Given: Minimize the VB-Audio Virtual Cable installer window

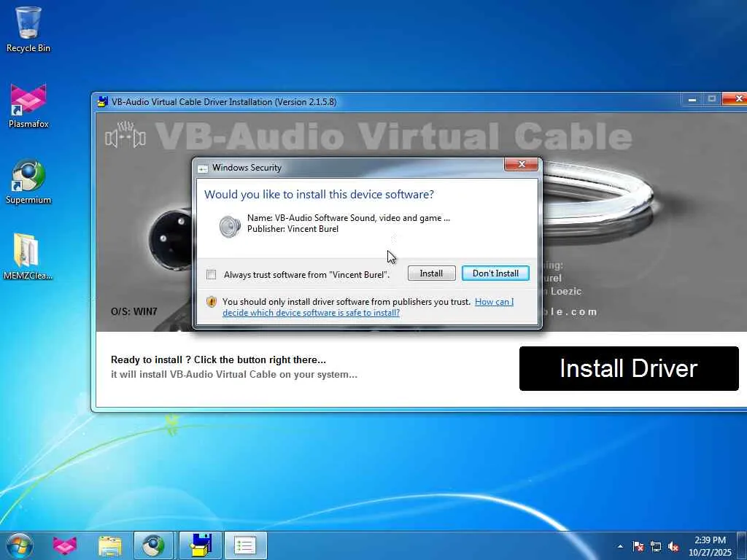Looking at the screenshot, I should coord(692,99).
